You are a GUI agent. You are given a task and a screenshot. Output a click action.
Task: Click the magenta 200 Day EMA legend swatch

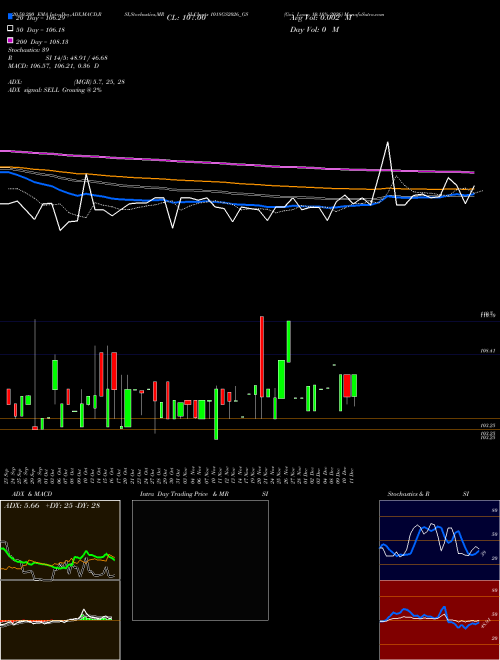11,40
